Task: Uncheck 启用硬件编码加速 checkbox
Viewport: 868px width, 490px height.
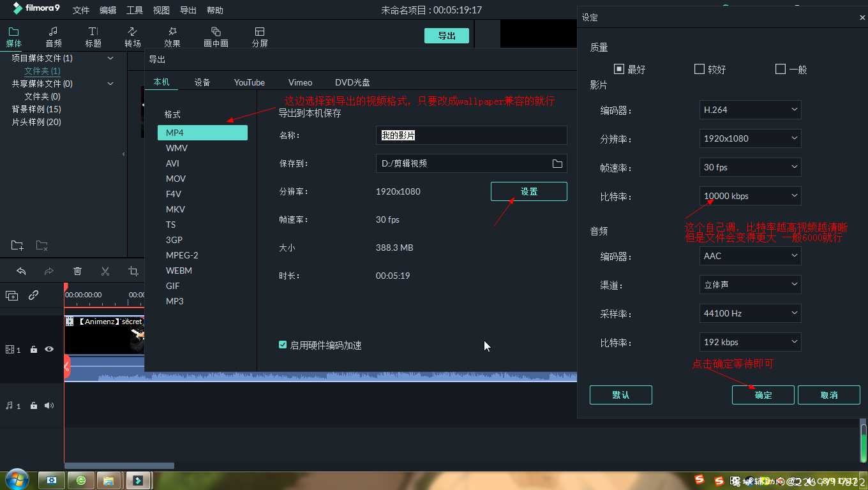Action: [283, 345]
